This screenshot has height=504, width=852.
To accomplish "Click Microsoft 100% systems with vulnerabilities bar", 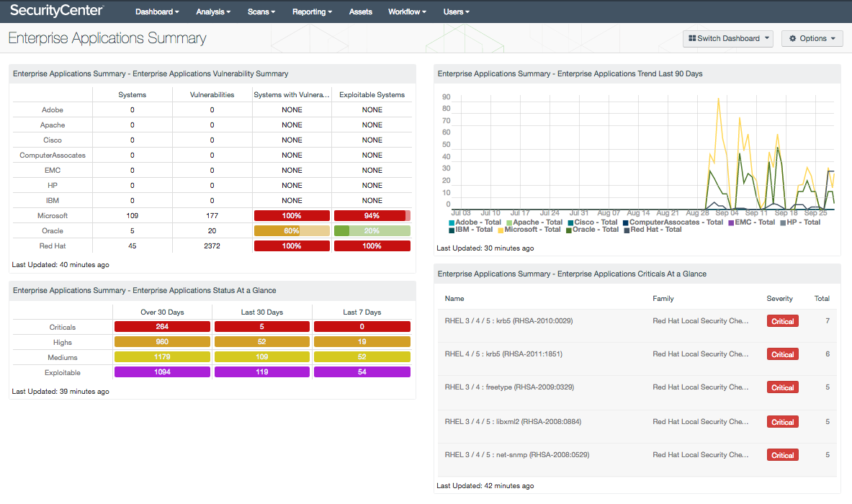I will tap(292, 215).
